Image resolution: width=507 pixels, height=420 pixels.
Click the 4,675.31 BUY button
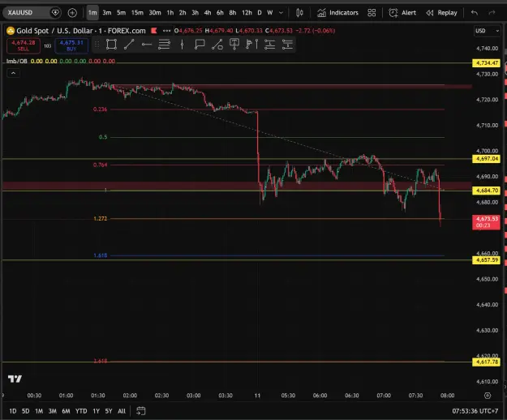(71, 45)
